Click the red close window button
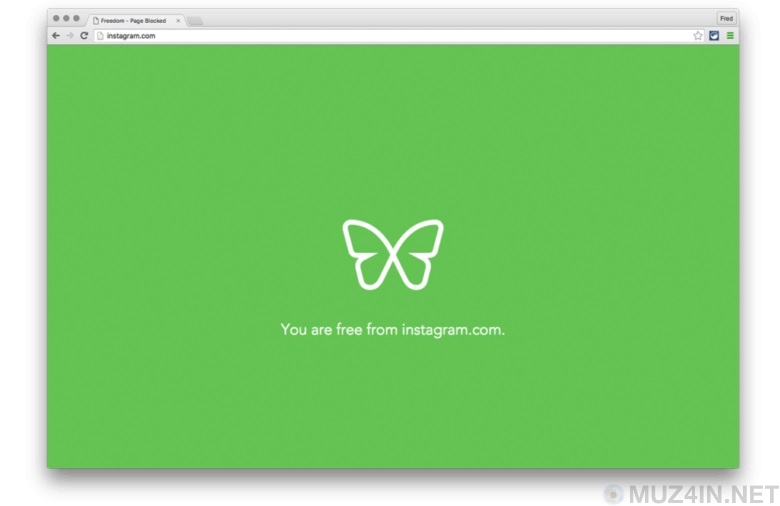780x506 pixels. click(x=56, y=18)
